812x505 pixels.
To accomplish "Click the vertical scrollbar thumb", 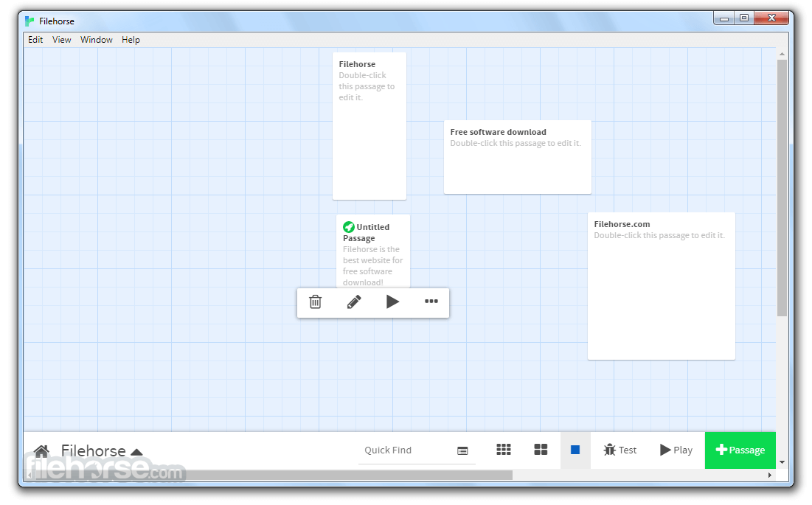I will pyautogui.click(x=782, y=187).
